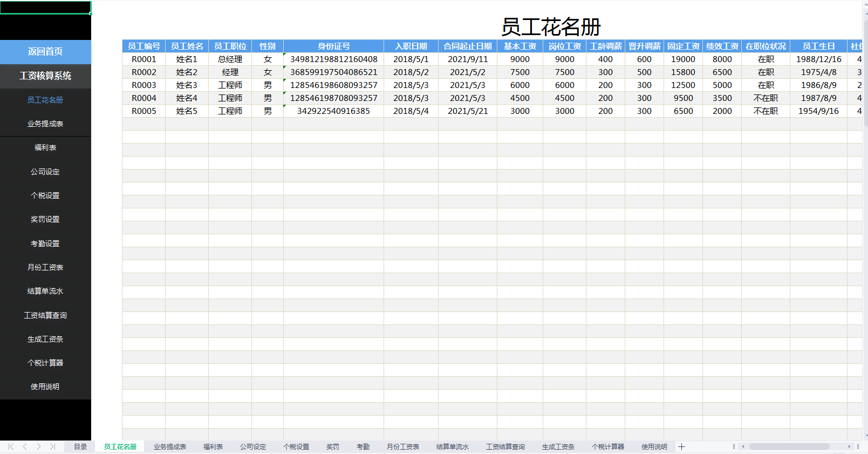Image resolution: width=868 pixels, height=454 pixels.
Task: Select 生成工资条 in the left sidebar
Action: pos(45,339)
